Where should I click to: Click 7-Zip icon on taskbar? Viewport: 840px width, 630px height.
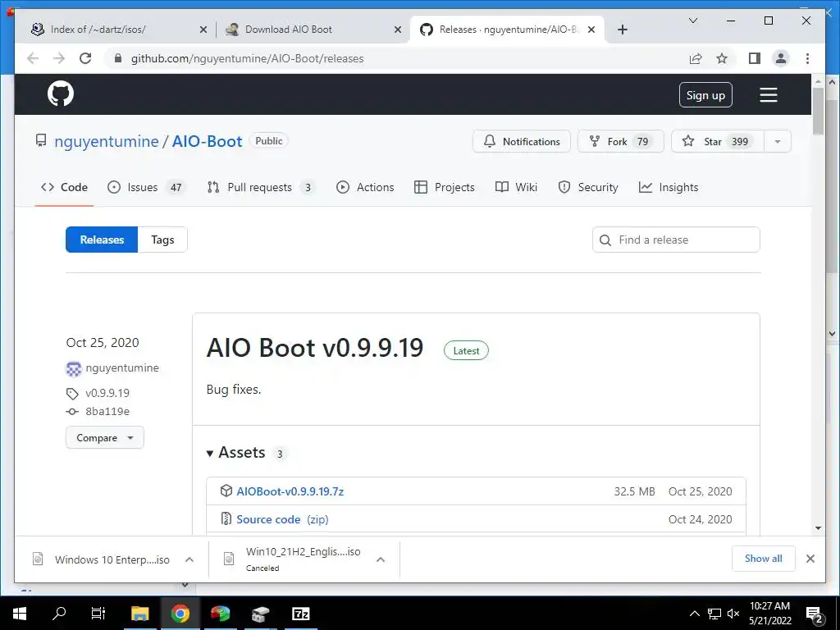[x=300, y=614]
